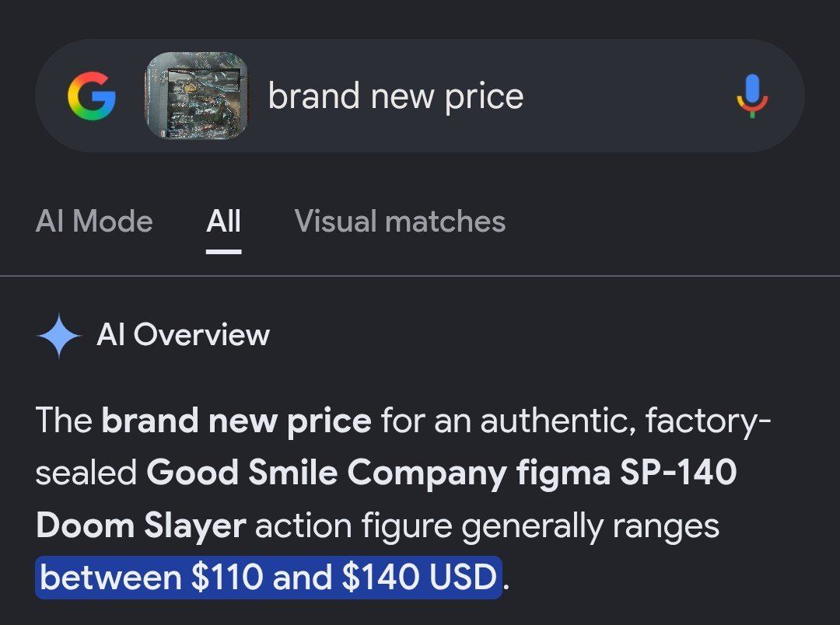Start voice search with the microphone icon
This screenshot has width=840, height=625.
coord(752,96)
